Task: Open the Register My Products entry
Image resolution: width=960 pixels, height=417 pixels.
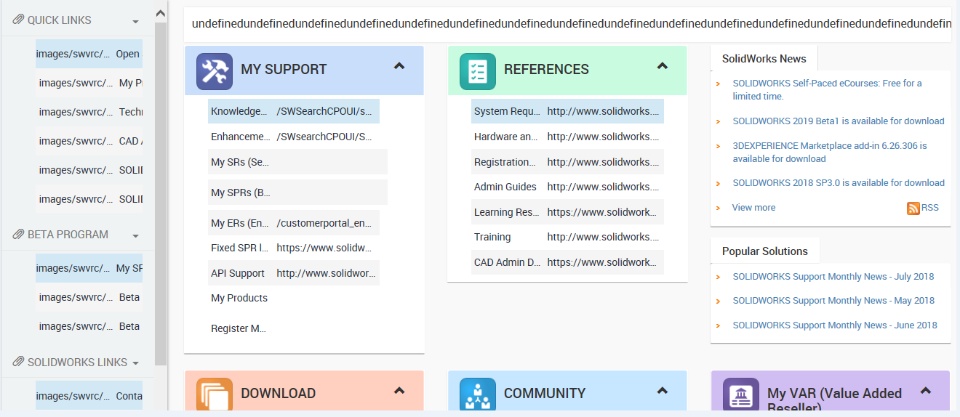Action: click(239, 328)
